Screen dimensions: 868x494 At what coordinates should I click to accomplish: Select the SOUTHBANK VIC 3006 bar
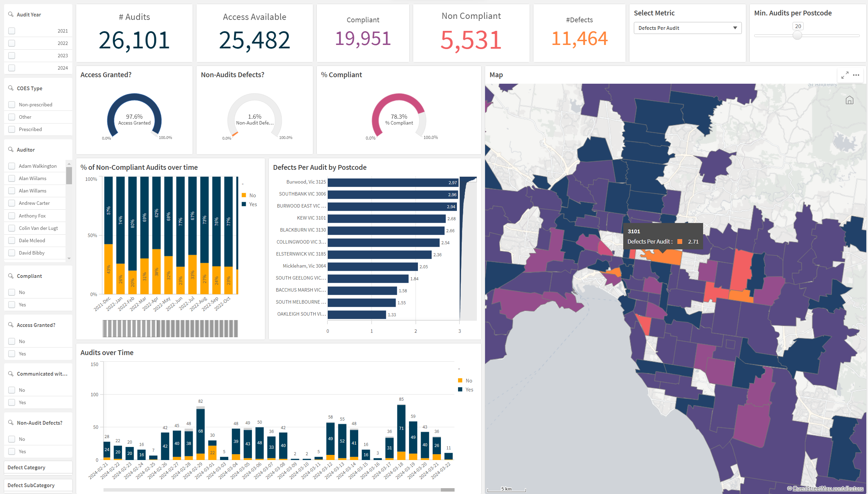pos(393,195)
